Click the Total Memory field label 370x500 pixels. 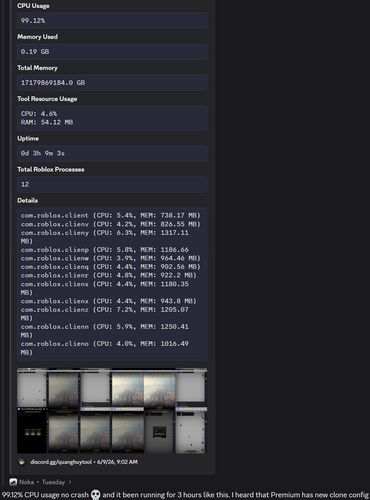tap(37, 68)
